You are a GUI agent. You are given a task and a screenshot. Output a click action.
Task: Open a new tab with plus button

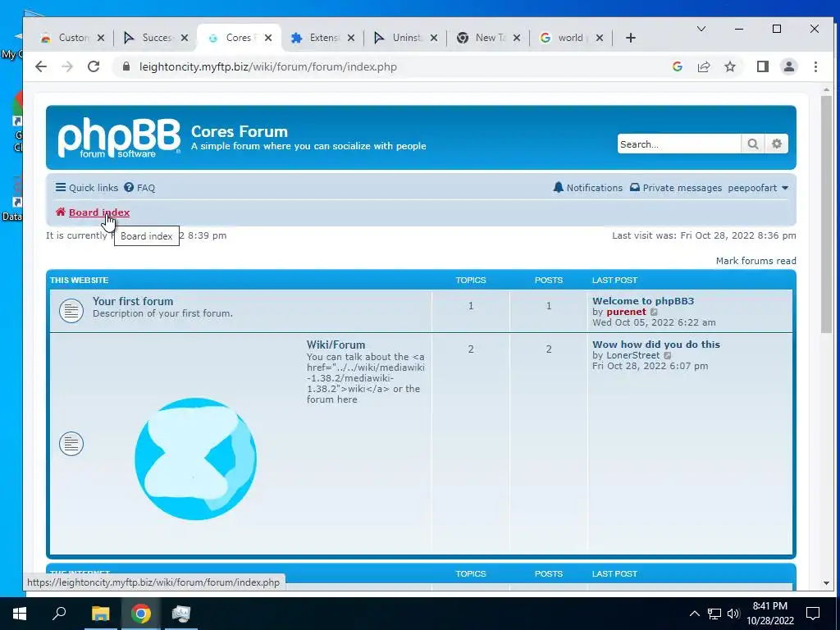tap(631, 38)
